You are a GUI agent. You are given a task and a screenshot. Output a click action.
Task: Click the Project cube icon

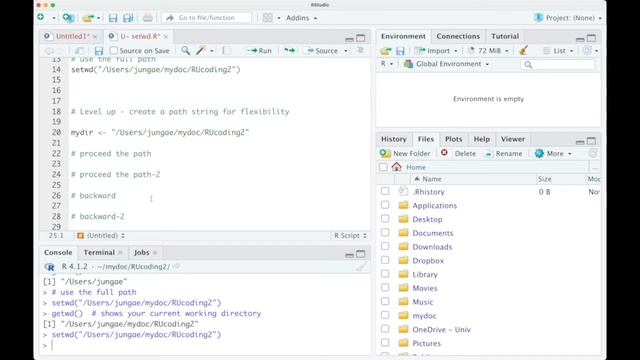pyautogui.click(x=539, y=18)
